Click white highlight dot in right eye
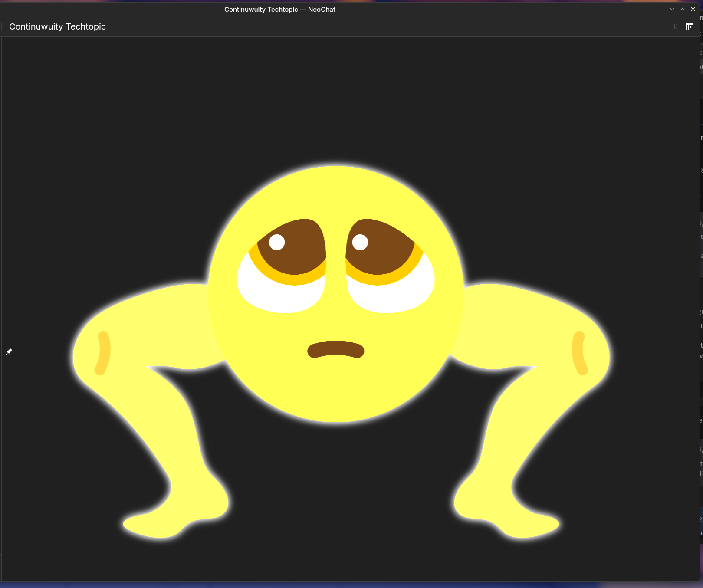 tap(360, 242)
